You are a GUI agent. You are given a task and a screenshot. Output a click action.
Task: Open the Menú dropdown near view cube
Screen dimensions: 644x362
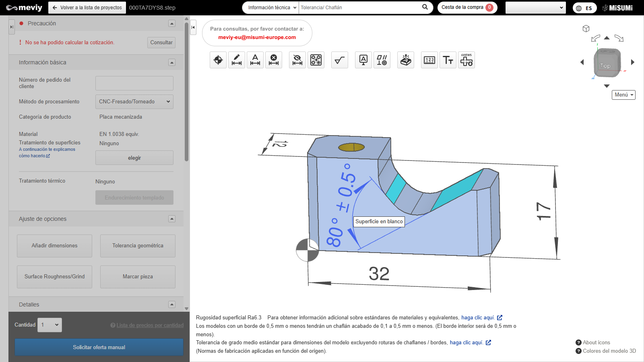[623, 95]
